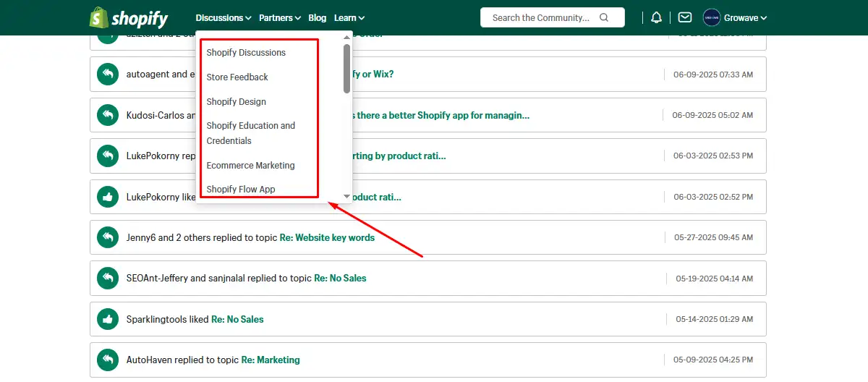
Task: Click reply icon beside Kudosi-Carlos row
Action: click(x=108, y=115)
